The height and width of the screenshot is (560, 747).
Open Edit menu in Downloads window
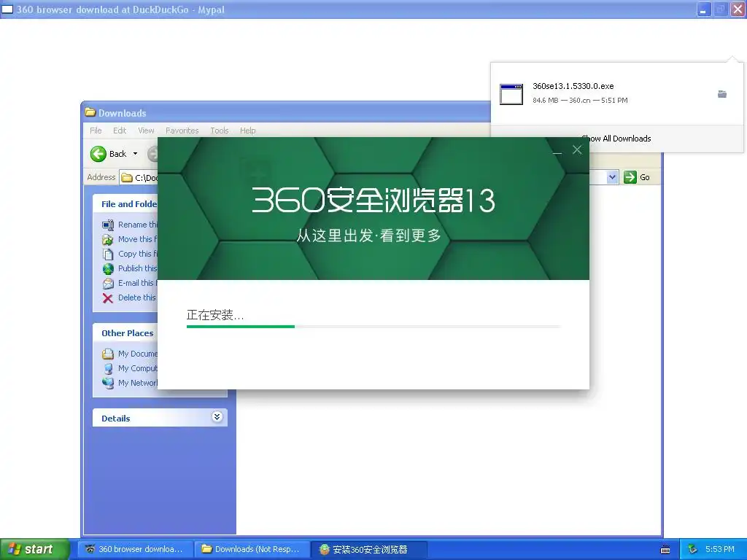tap(120, 131)
